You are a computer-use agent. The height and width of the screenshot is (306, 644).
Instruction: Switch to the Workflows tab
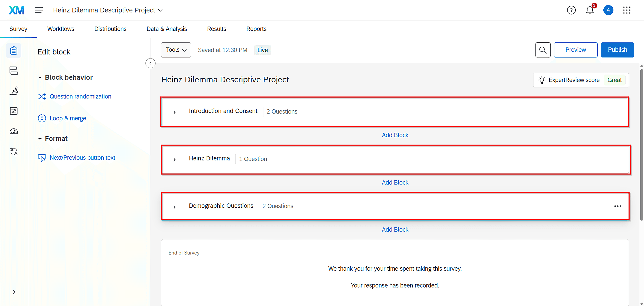click(x=61, y=29)
